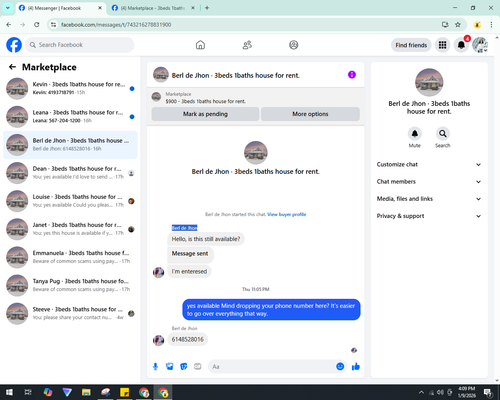This screenshot has width=500, height=400.
Task: Expand Privacy & support section
Action: pos(429,216)
